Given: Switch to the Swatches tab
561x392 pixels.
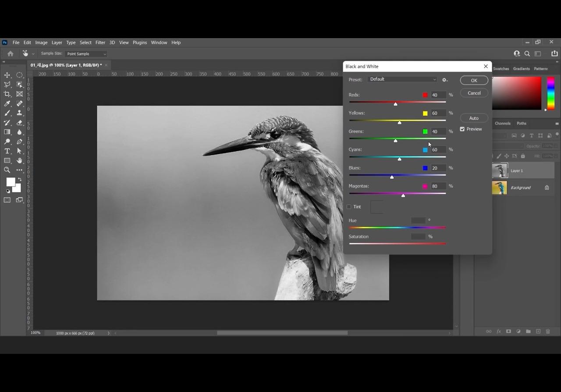Looking at the screenshot, I should (501, 69).
